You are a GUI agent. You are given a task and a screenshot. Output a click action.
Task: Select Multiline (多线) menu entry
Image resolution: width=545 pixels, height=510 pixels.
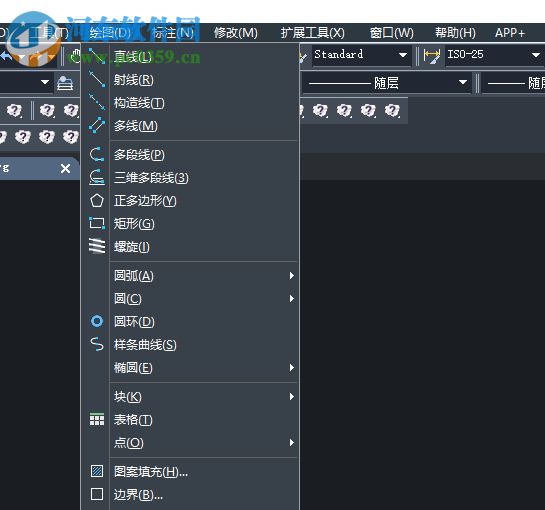[190, 126]
